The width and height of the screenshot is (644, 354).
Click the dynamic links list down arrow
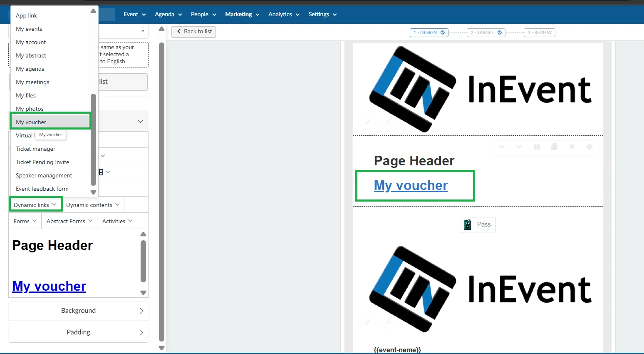(x=94, y=192)
